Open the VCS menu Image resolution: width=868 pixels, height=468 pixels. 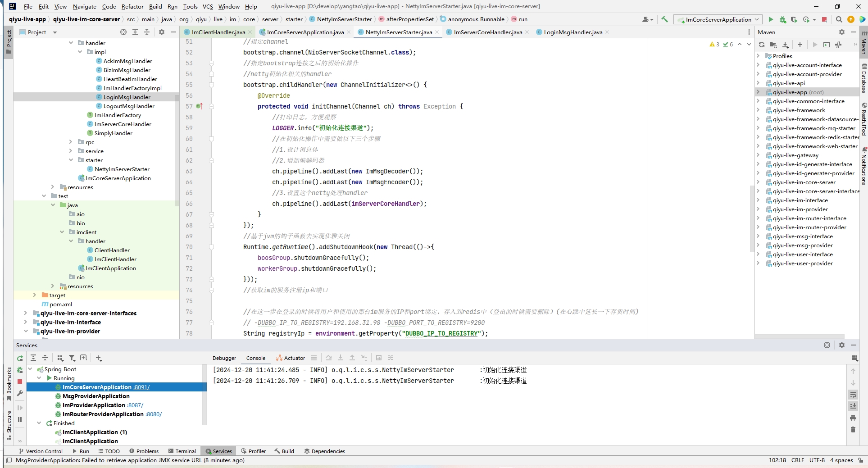click(x=208, y=6)
